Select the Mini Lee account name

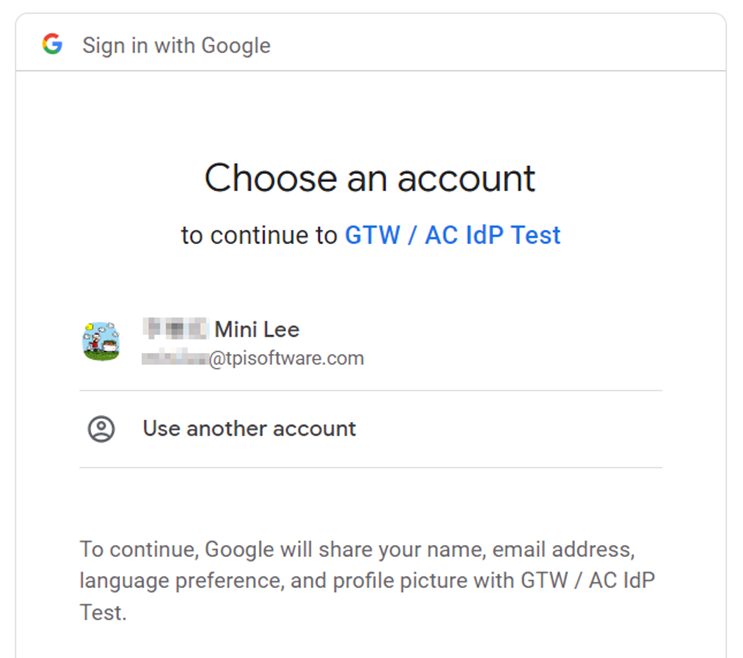[x=256, y=329]
